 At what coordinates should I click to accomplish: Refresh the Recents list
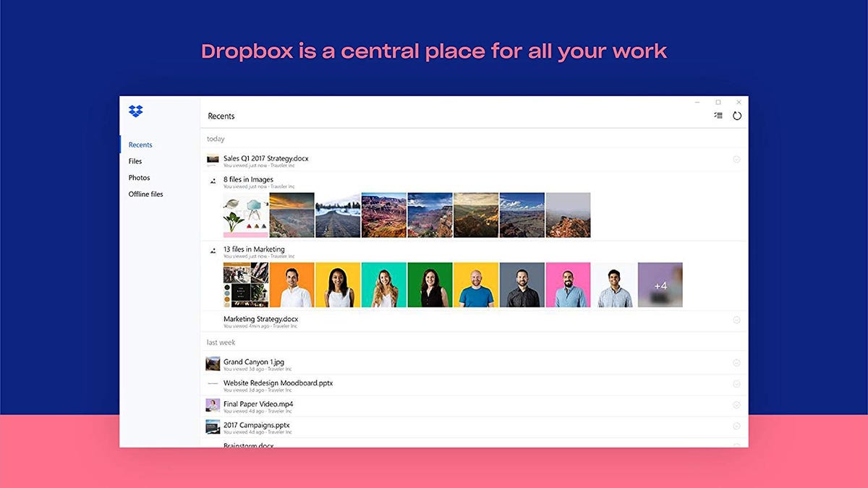[x=737, y=116]
